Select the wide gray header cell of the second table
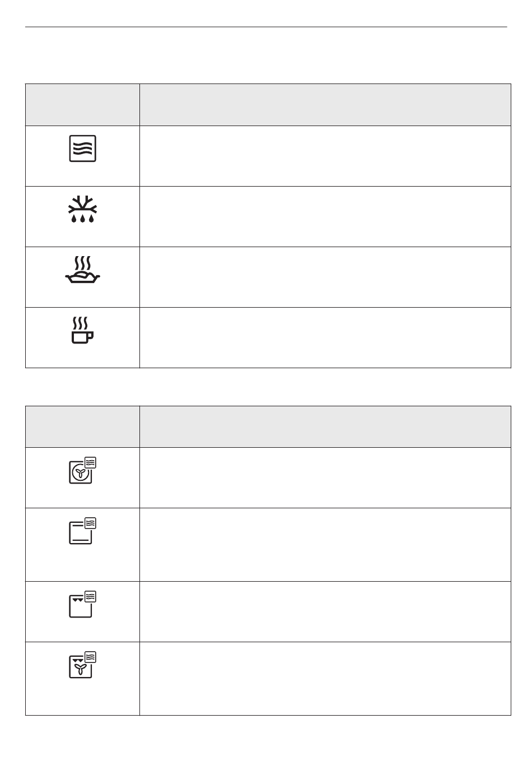 325,426
